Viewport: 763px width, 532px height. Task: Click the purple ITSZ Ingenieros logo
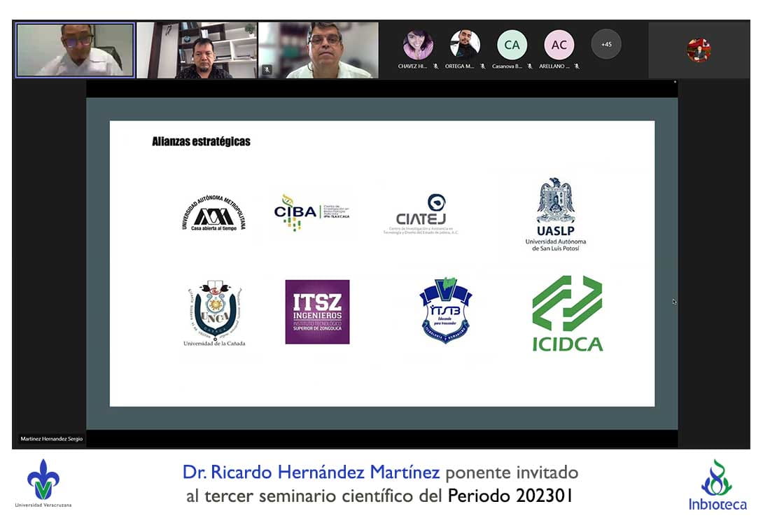pos(317,311)
